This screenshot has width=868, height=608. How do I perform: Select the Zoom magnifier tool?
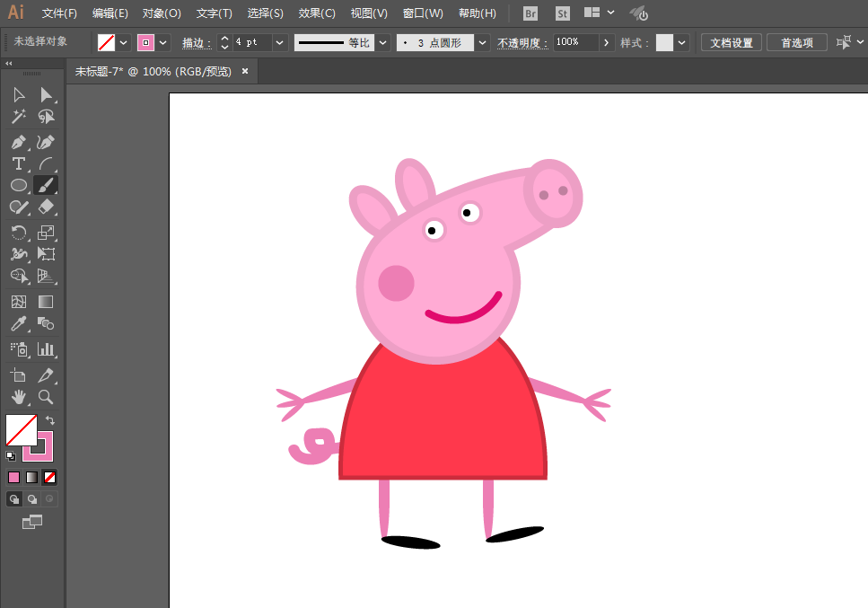tap(46, 397)
